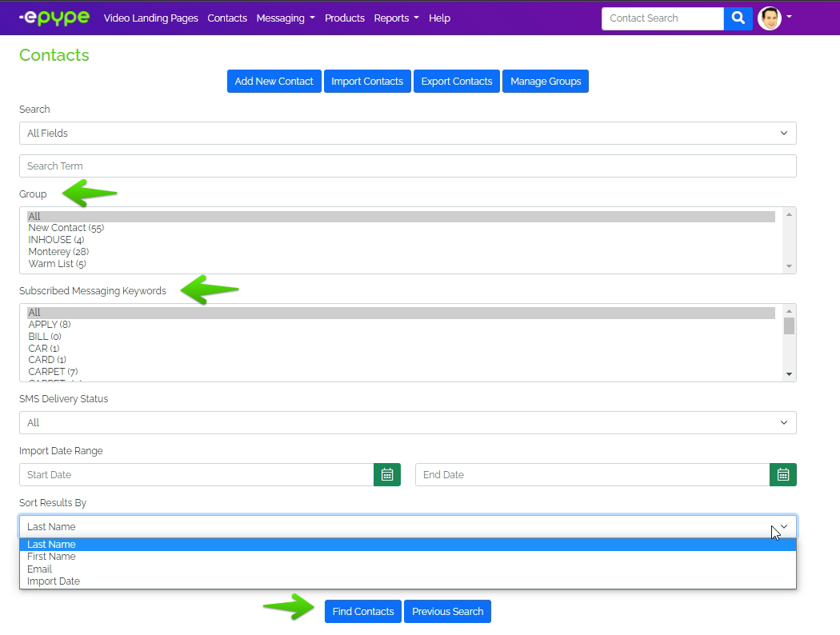Click the epype logo
The height and width of the screenshot is (635, 840).
point(54,18)
